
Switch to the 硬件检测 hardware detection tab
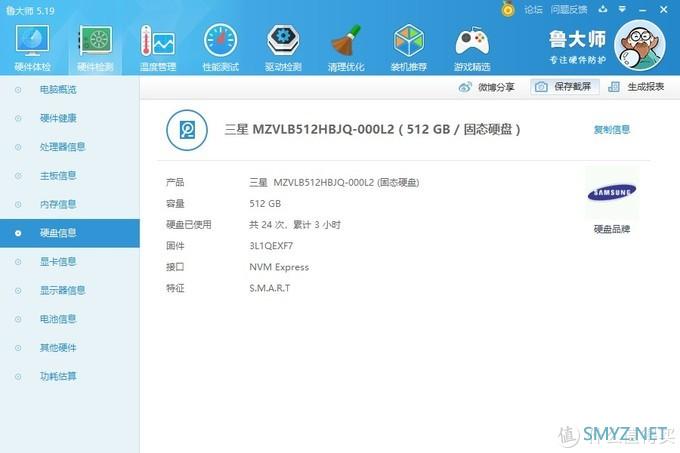[96, 46]
